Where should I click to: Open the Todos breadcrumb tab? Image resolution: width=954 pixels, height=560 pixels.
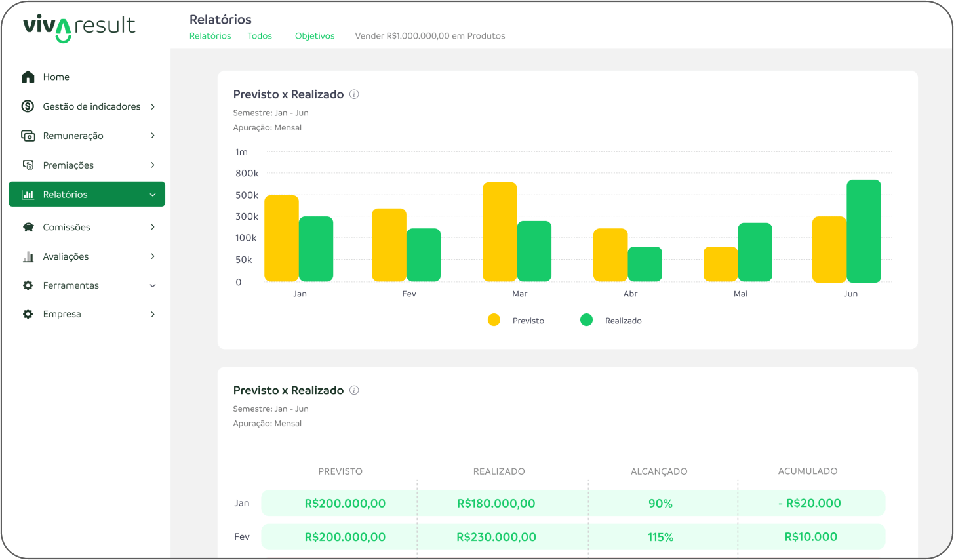point(260,36)
